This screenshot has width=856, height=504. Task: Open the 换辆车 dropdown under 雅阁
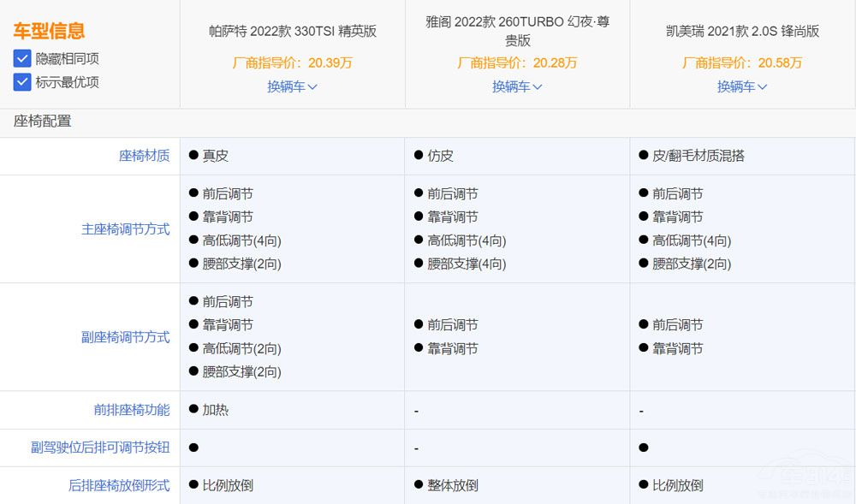516,86
